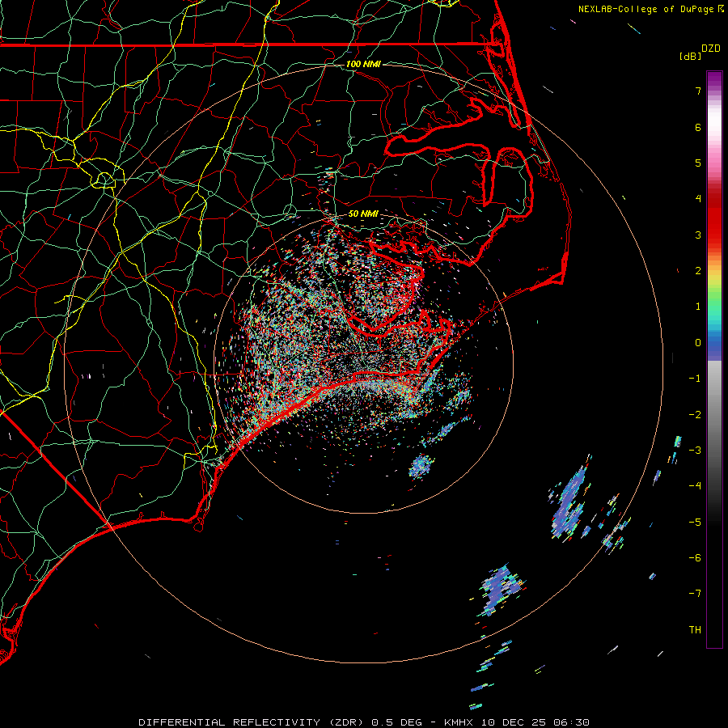Click the 6 value on the color scale
Viewport: 728px width, 728px height.
click(x=698, y=127)
